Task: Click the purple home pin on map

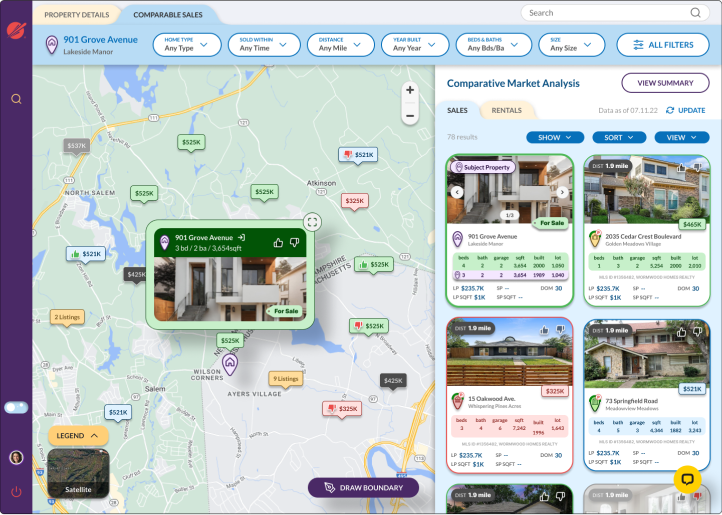Action: tap(230, 364)
